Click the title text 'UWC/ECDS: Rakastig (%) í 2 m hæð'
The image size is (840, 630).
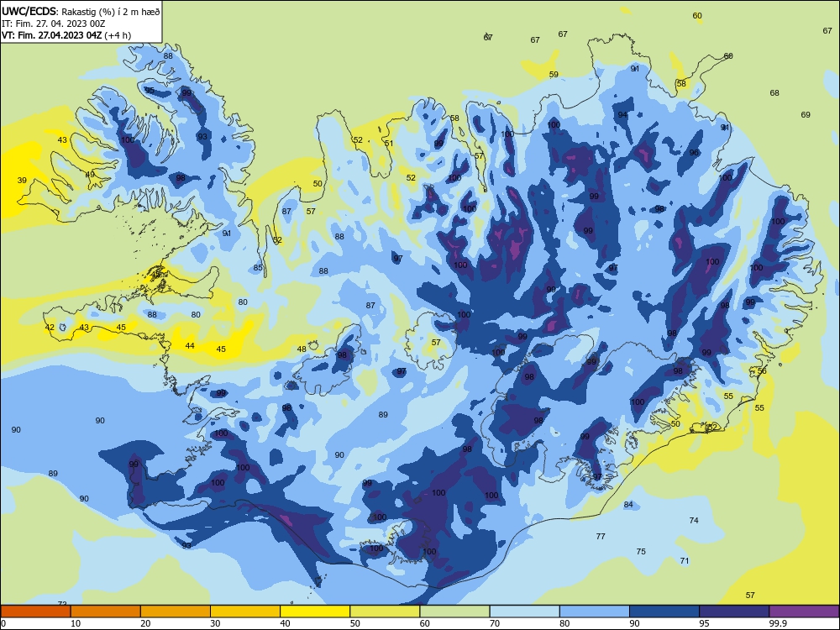[x=81, y=11]
